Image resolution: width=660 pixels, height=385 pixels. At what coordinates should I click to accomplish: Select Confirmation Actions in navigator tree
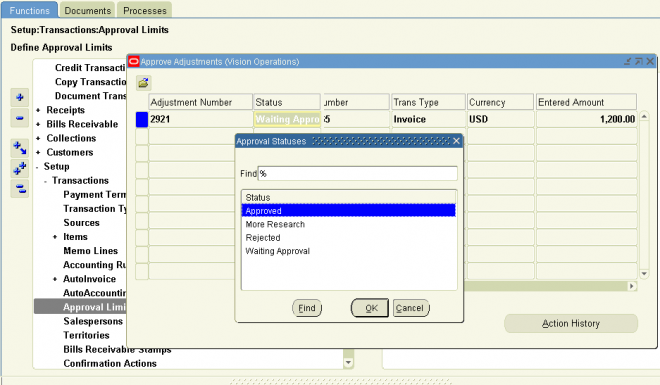(110, 364)
